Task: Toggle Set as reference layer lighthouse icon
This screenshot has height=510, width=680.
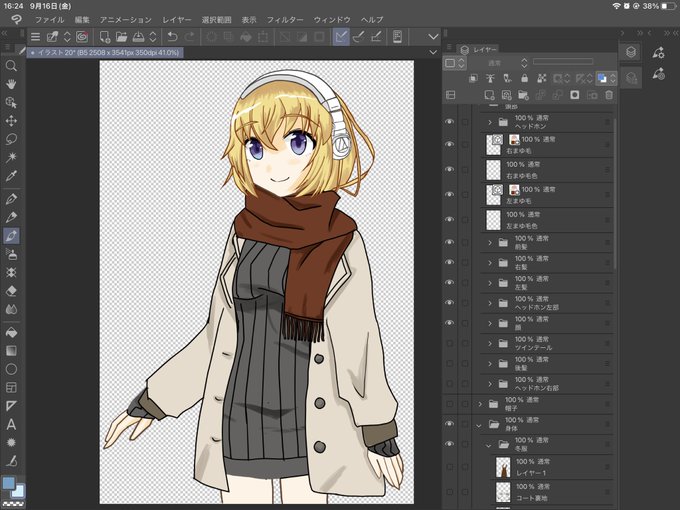Action: click(x=490, y=78)
